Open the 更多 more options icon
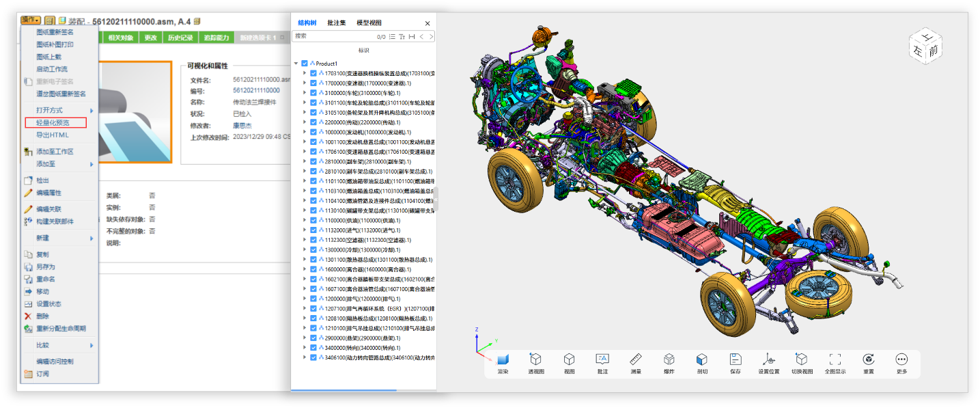Screen dimensions: 980x408 point(901,360)
